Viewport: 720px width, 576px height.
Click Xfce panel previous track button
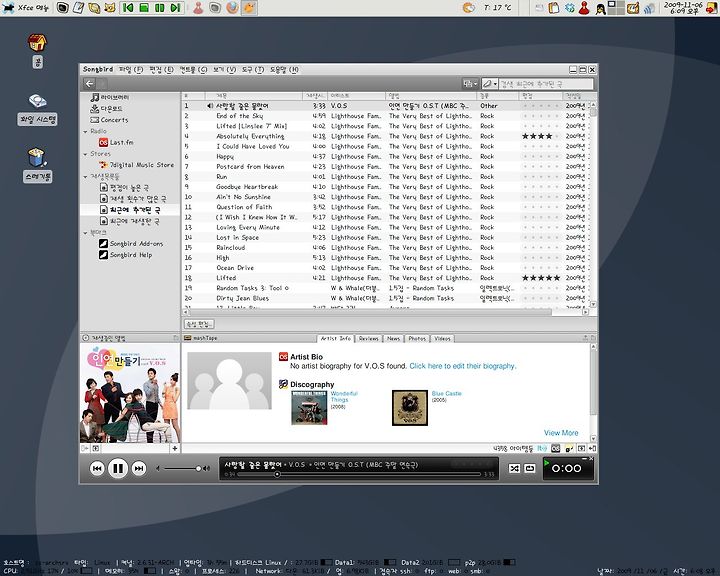pos(128,8)
